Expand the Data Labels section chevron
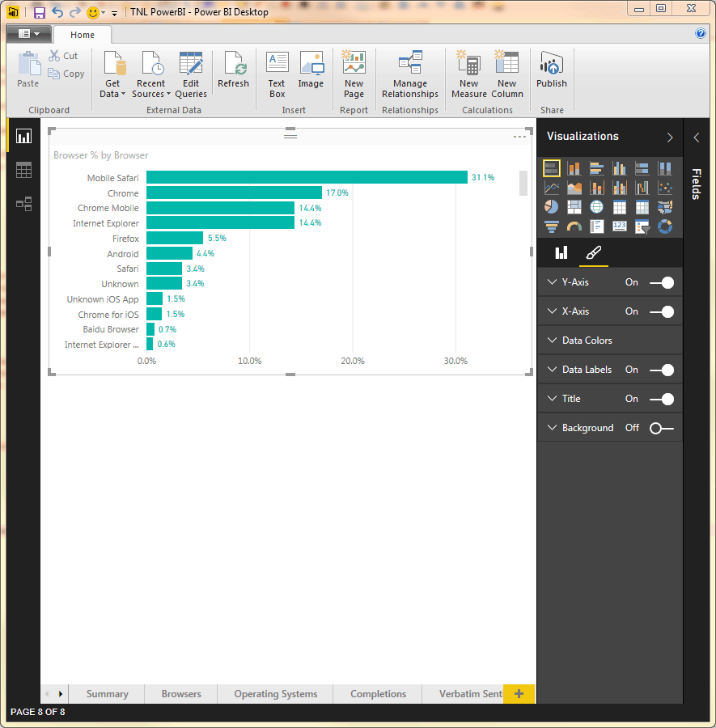Screen dimensions: 716x728 coord(552,369)
